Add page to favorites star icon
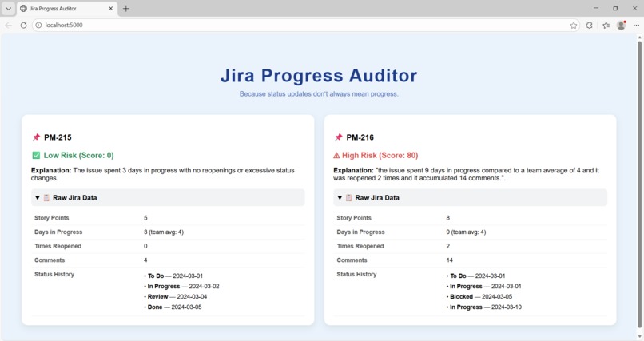 pyautogui.click(x=574, y=26)
